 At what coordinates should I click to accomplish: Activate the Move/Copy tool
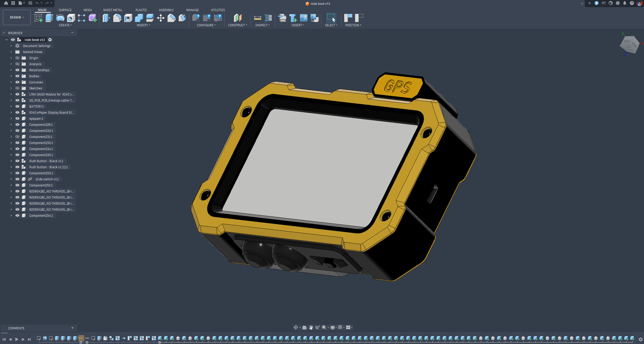click(161, 18)
